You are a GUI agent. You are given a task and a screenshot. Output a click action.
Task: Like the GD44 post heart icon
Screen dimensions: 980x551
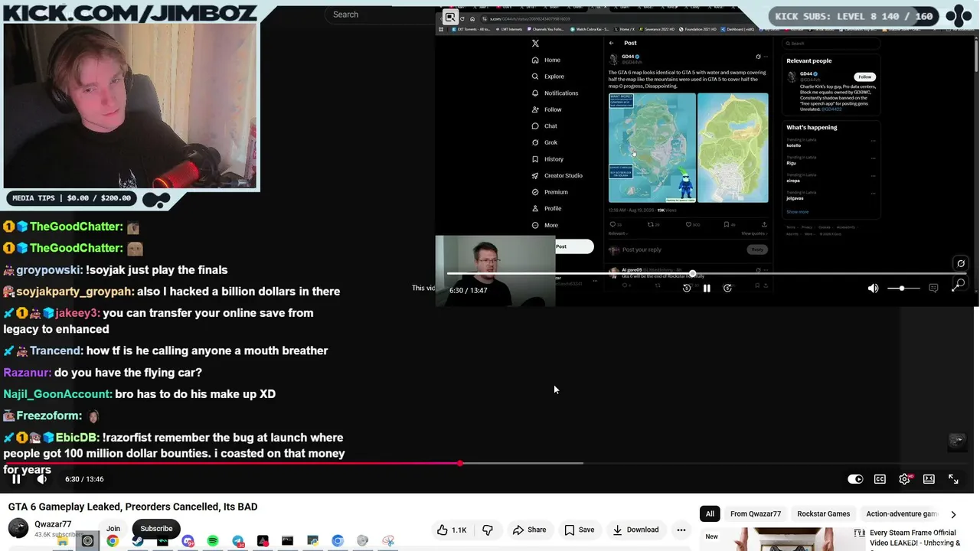tap(688, 224)
